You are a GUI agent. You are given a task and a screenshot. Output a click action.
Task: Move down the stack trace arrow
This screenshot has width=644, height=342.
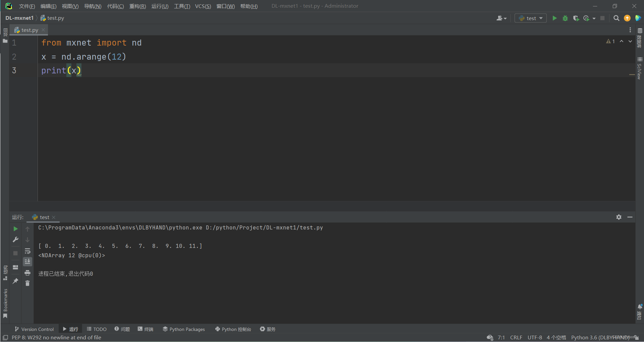(x=27, y=240)
